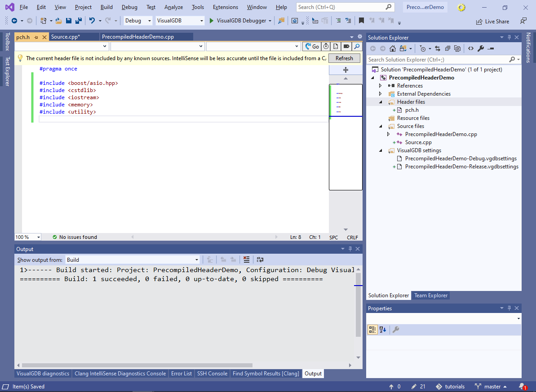Click the document icon in navigation bar
Viewport: 536px width, 392px height.
[x=336, y=47]
